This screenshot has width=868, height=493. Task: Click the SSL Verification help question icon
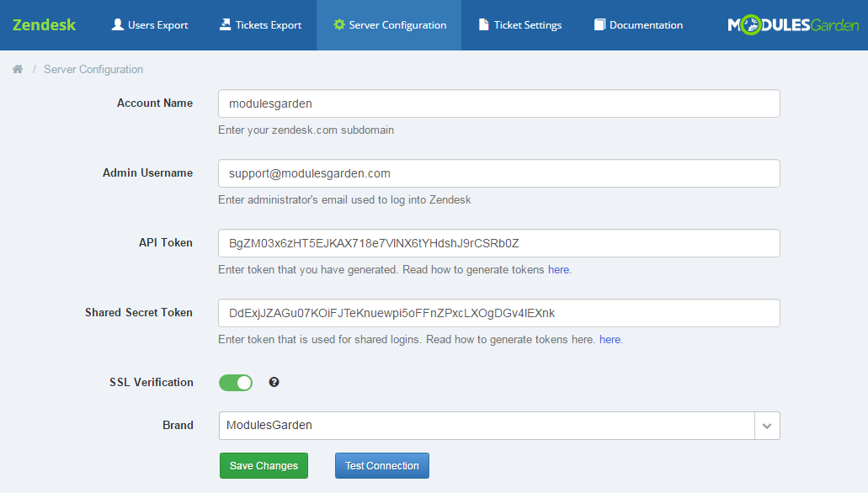[274, 382]
